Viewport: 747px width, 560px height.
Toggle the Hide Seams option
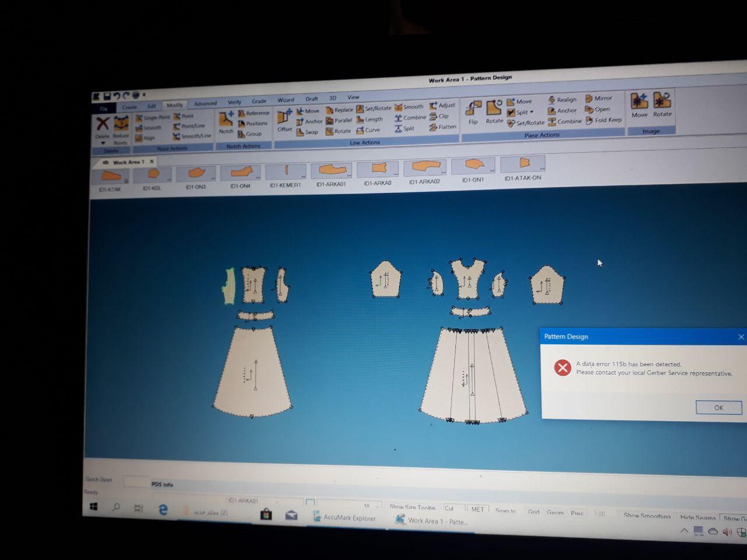(697, 517)
